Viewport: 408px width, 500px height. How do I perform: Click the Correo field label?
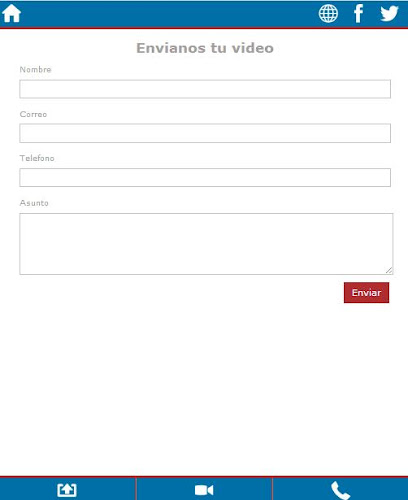coord(33,114)
